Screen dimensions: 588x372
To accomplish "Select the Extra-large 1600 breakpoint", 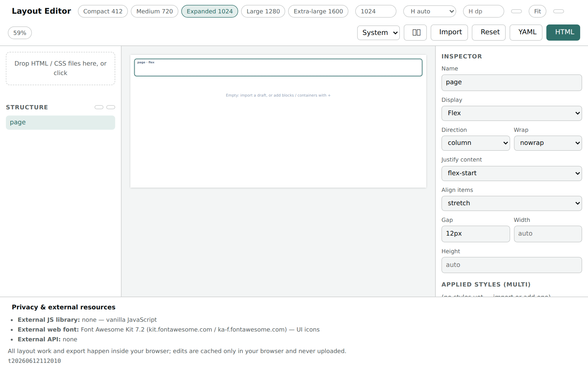I will (x=318, y=11).
